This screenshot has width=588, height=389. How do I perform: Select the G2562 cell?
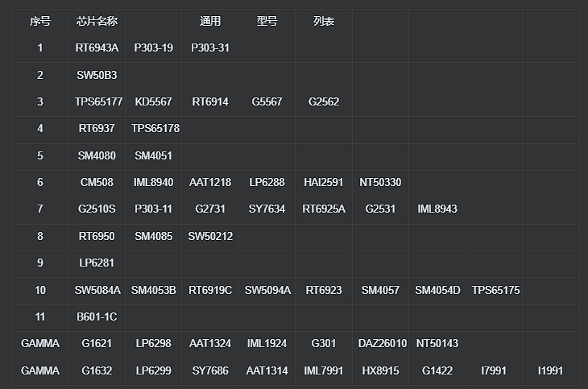pos(324,102)
